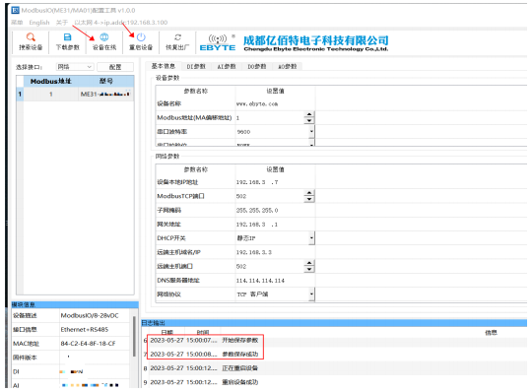Click the 信息 column header in the log output

pos(491,332)
